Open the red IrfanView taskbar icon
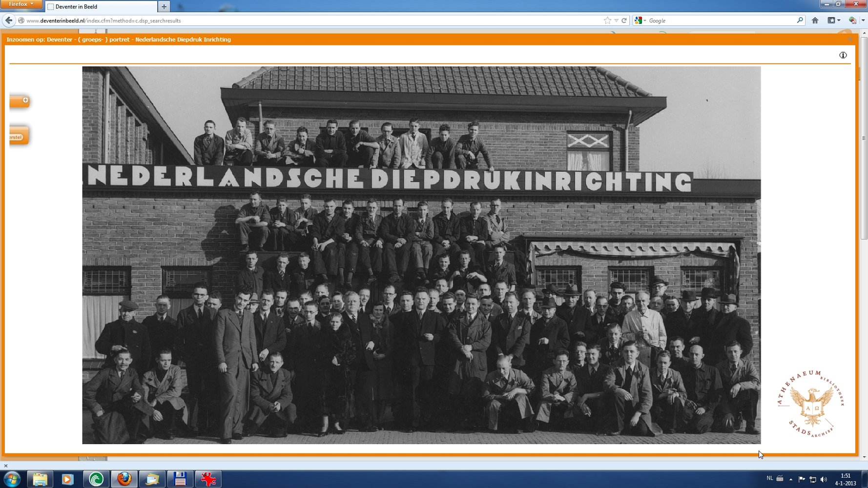Image resolution: width=868 pixels, height=488 pixels. 208,479
